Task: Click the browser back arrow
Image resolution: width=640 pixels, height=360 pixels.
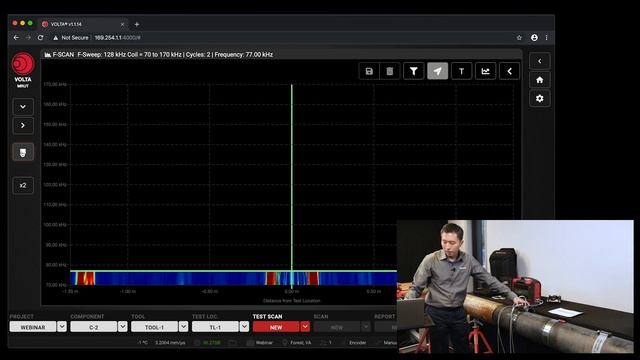Action: 16,38
